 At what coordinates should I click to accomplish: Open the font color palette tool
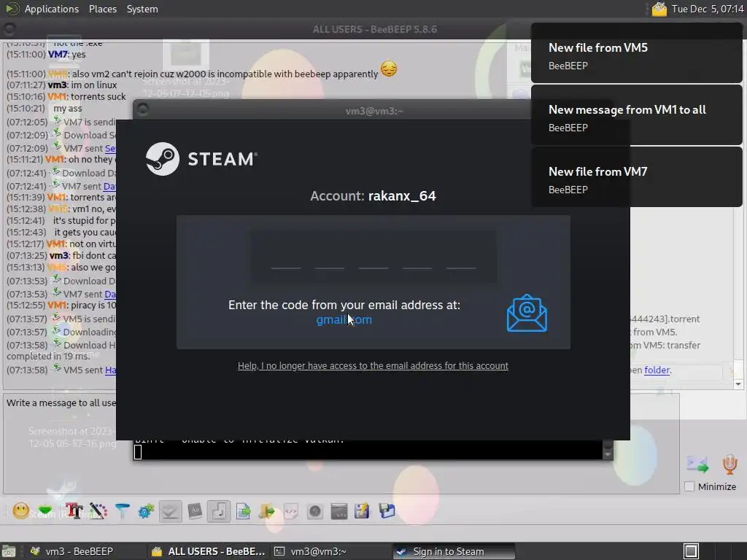(x=98, y=511)
